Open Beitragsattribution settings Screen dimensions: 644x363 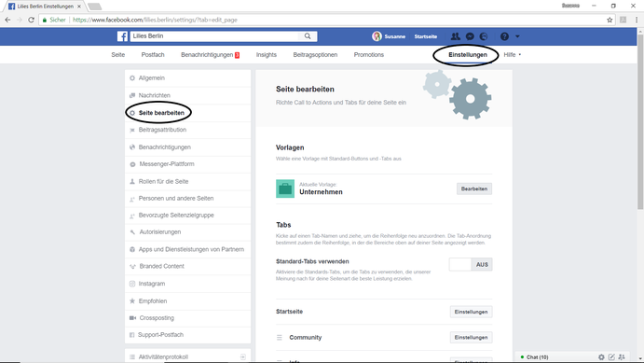[x=187, y=130]
